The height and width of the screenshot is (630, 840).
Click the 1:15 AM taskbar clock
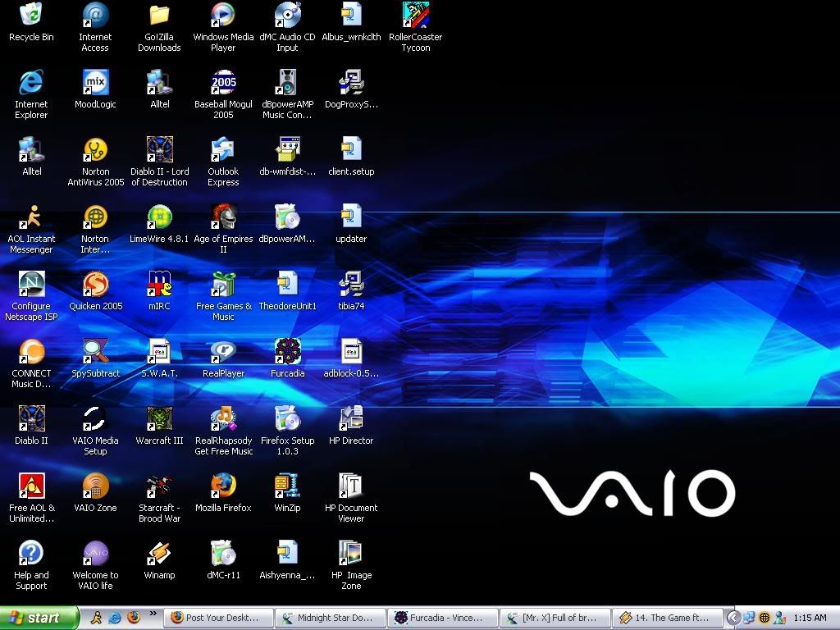point(810,618)
